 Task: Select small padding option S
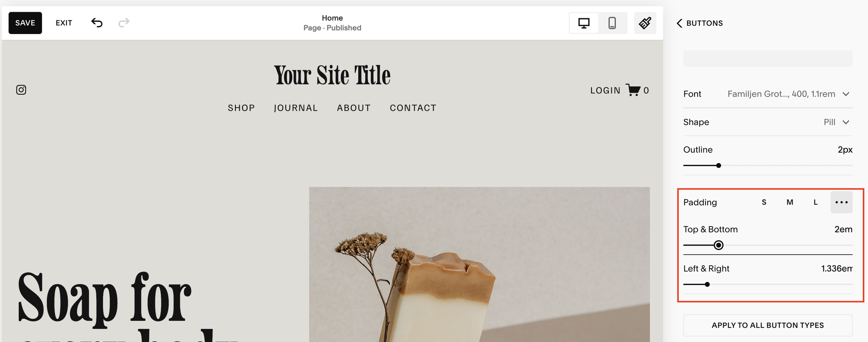click(764, 202)
